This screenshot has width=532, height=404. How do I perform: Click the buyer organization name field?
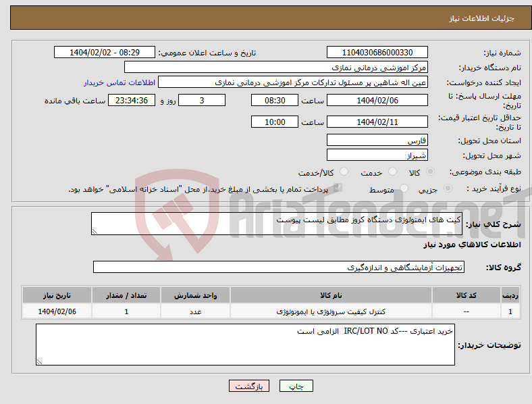click(276, 67)
